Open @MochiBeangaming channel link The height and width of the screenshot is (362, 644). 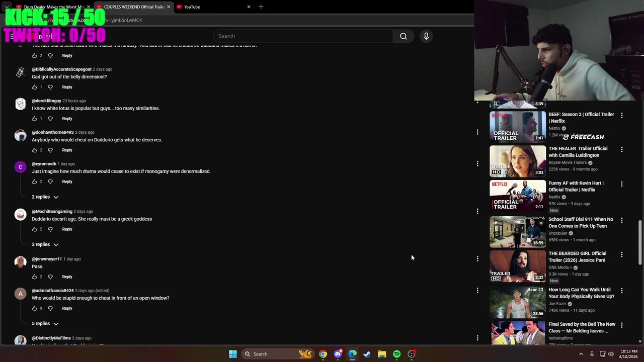[52, 212]
